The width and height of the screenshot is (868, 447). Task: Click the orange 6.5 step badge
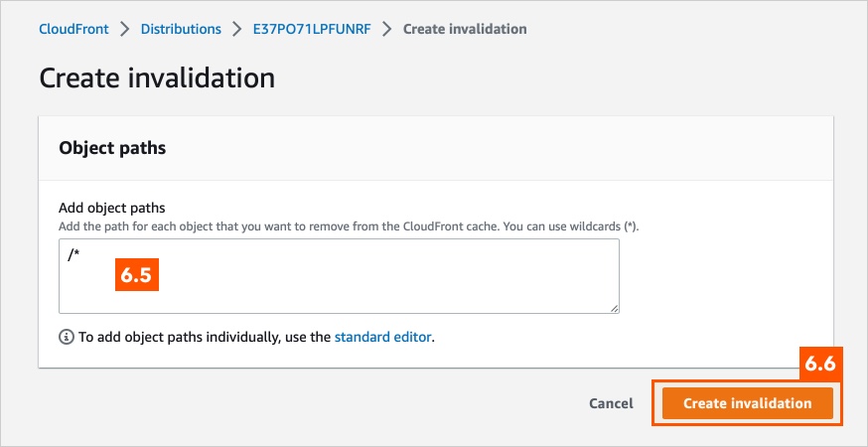click(x=137, y=274)
